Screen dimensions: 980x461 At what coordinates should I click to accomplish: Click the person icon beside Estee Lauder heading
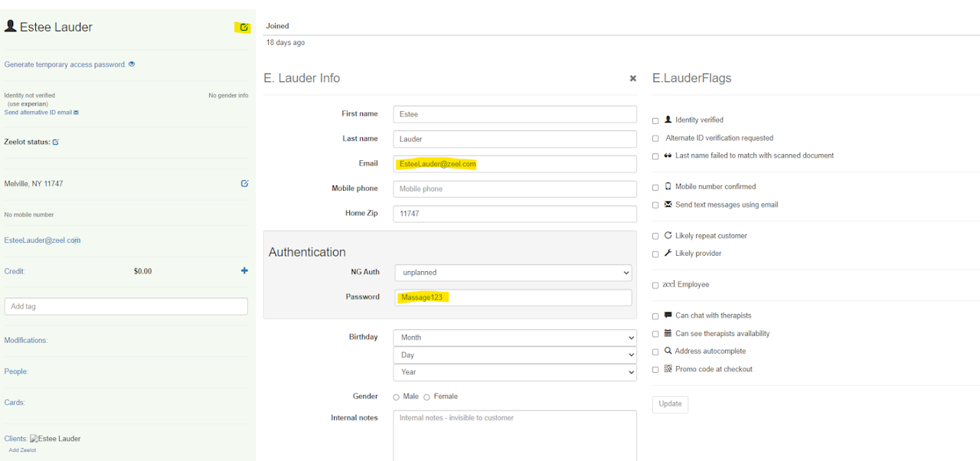pyautogui.click(x=11, y=26)
